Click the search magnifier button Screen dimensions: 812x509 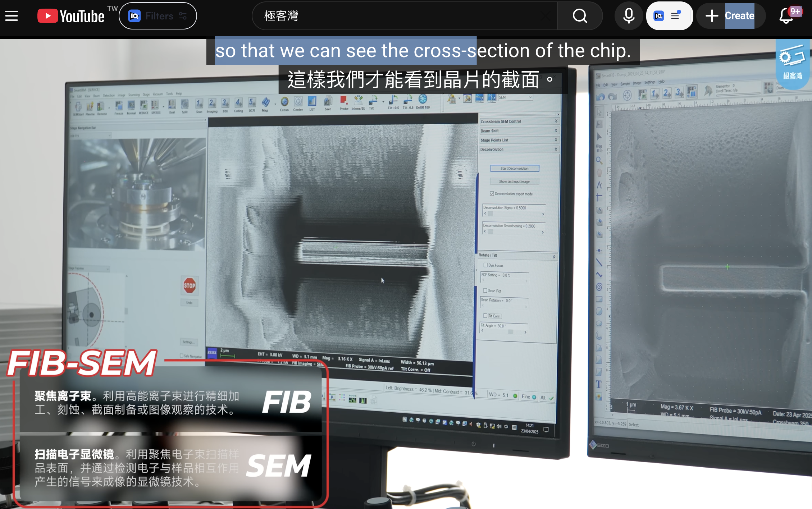click(580, 16)
